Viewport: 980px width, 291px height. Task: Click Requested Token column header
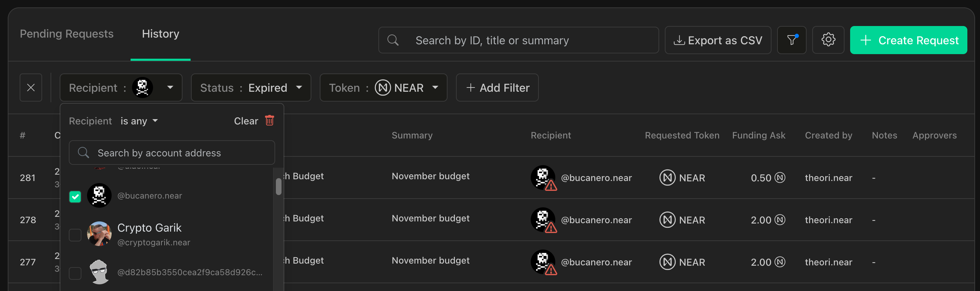click(x=682, y=135)
